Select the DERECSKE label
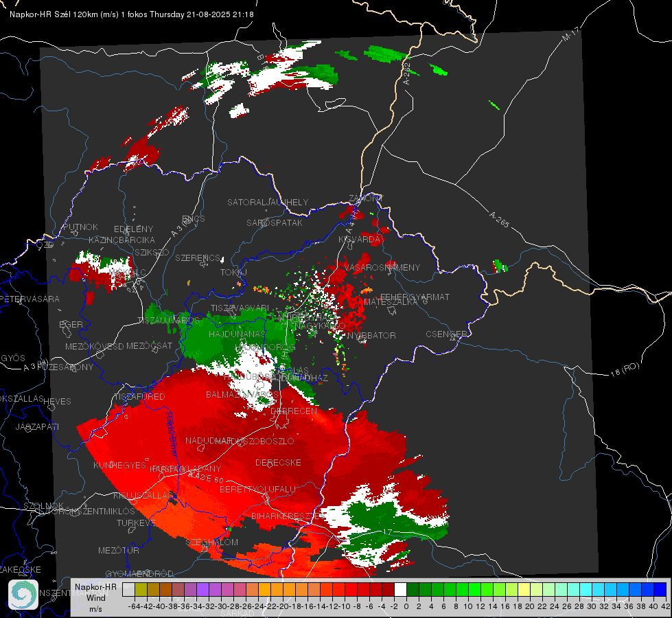Image resolution: width=672 pixels, height=618 pixels. click(x=278, y=462)
